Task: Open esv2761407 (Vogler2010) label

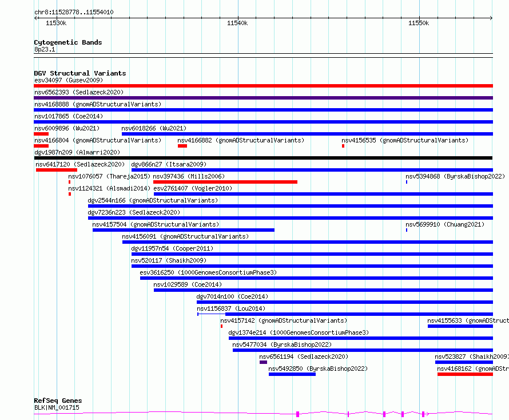Action: pos(193,188)
